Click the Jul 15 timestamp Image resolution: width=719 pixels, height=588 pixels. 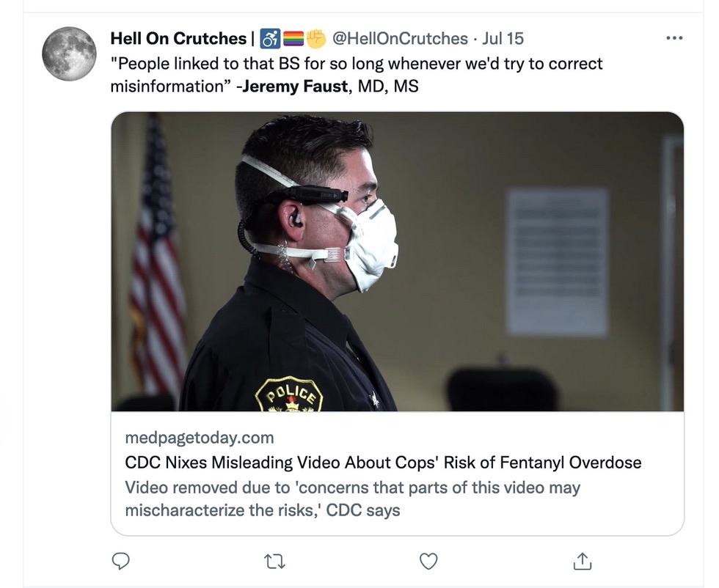point(503,38)
